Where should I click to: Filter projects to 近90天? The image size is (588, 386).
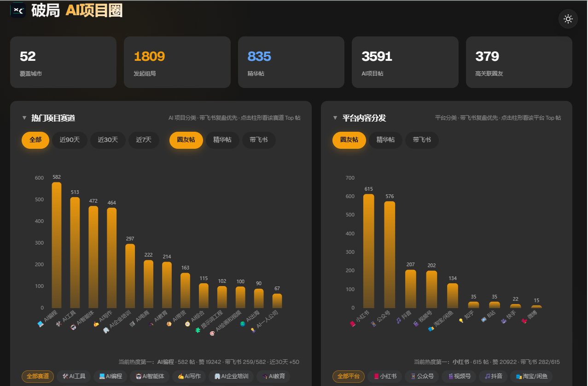coord(70,140)
